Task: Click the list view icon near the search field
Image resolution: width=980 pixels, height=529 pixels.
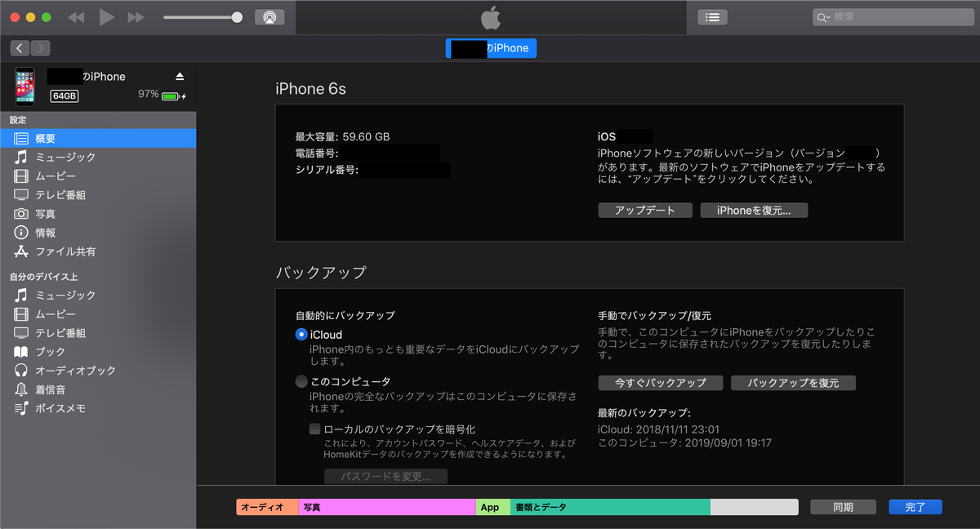Action: pyautogui.click(x=711, y=16)
